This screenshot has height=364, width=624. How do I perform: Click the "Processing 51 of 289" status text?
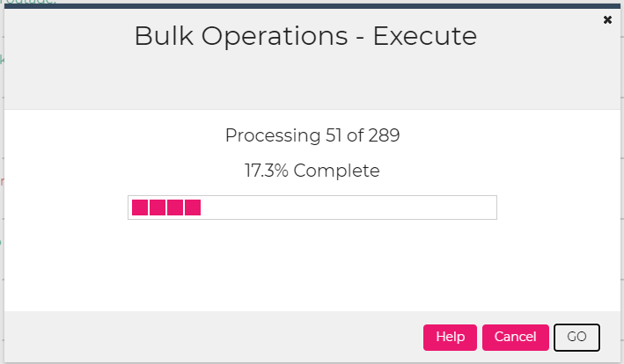point(312,135)
